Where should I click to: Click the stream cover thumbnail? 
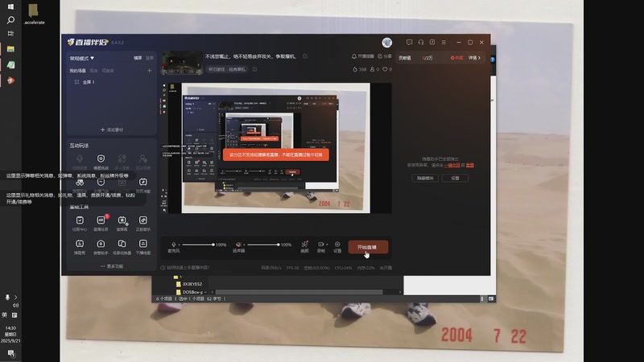[182, 63]
